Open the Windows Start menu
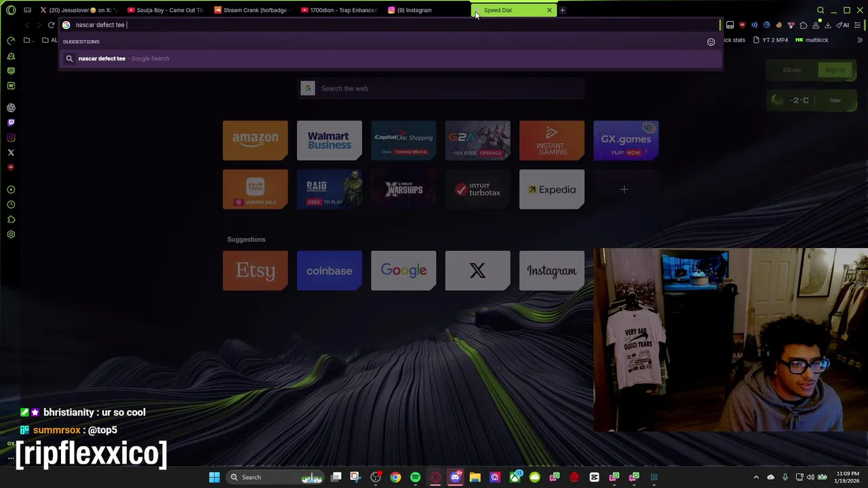Screen dimensions: 868x488 point(214,477)
